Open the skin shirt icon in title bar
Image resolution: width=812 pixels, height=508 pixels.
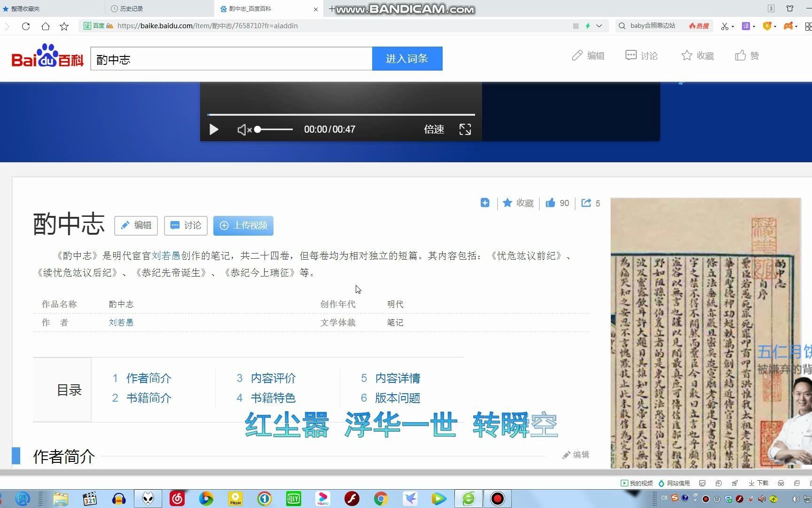[x=790, y=8]
